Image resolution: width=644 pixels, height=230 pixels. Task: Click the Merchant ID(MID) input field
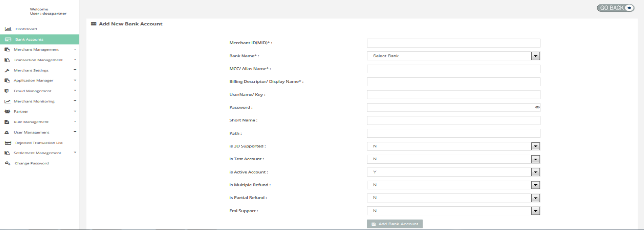point(453,43)
